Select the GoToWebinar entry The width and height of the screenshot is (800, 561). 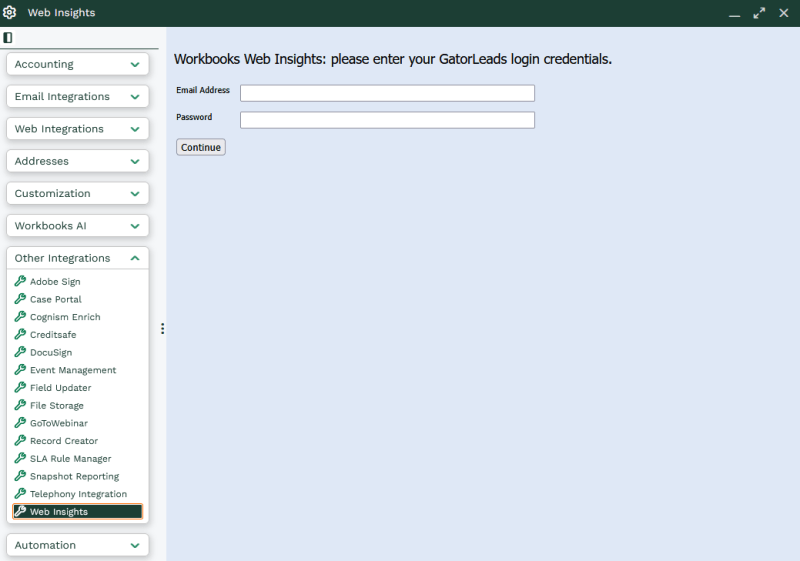[59, 423]
